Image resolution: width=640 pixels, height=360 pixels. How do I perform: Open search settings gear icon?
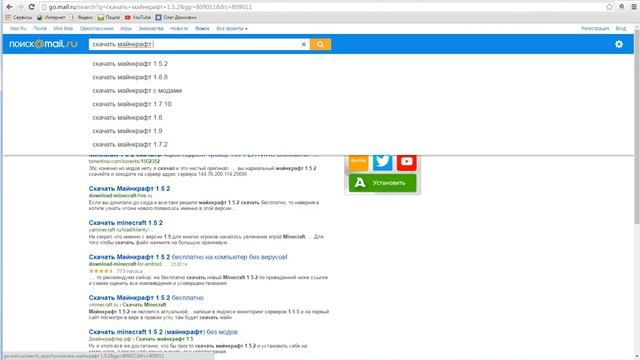pos(619,44)
